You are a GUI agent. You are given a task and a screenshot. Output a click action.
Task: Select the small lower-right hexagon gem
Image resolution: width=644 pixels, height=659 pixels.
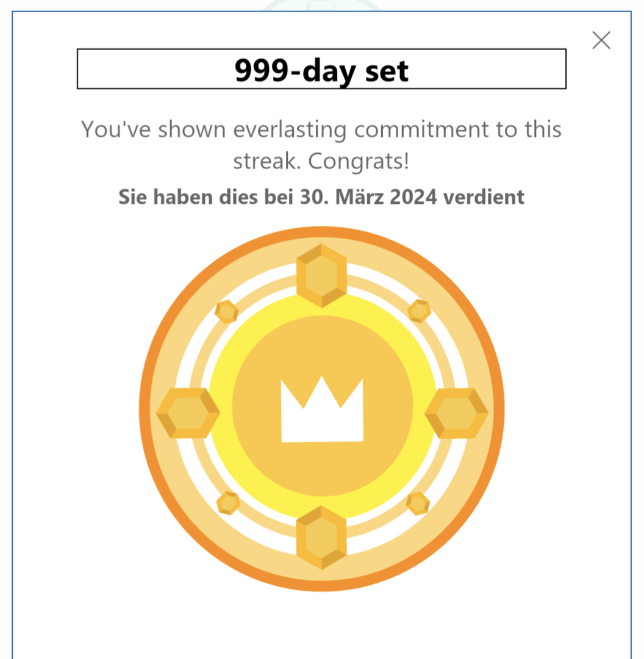[418, 503]
